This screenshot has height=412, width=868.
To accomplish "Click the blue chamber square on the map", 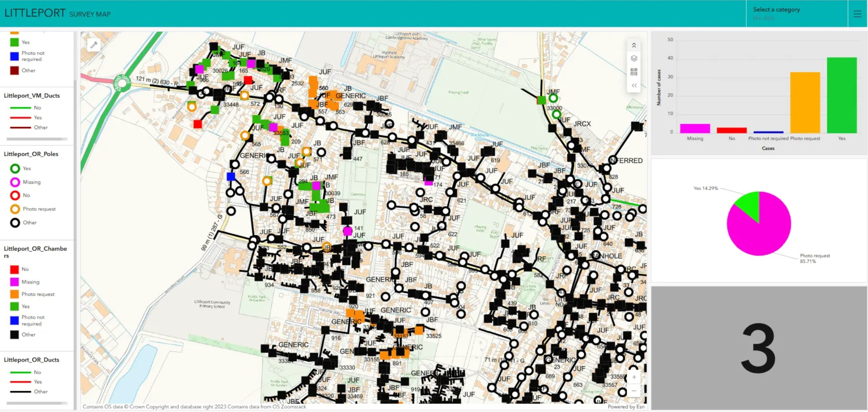I will [231, 176].
